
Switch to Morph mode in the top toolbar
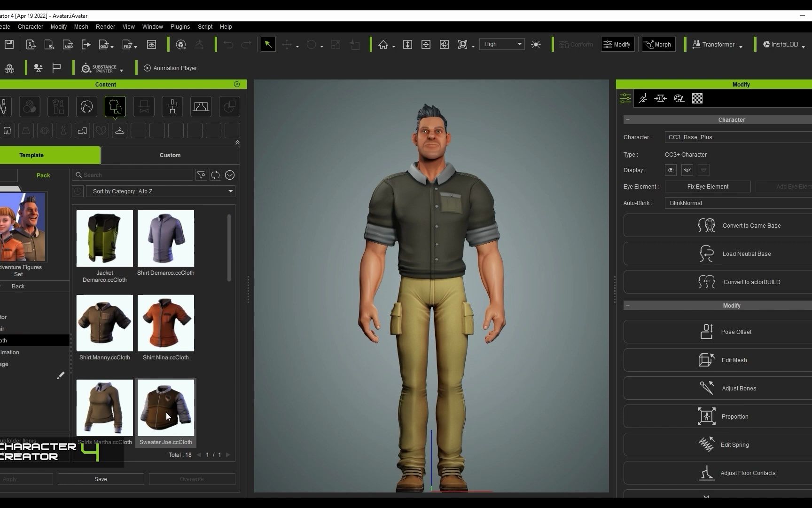tap(658, 44)
